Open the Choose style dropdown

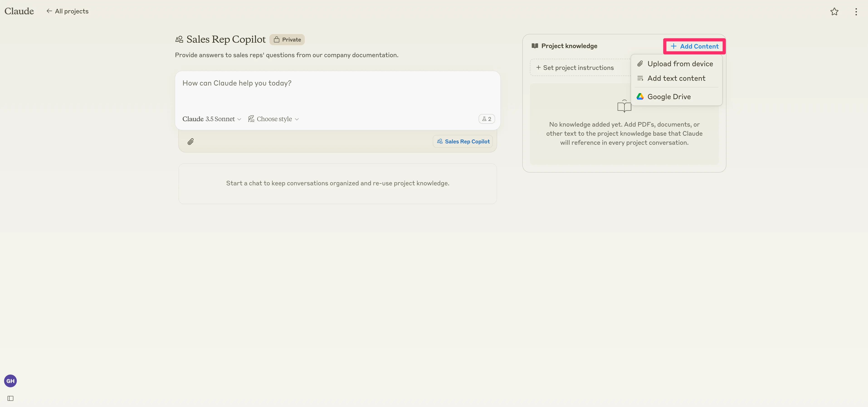[x=274, y=119]
